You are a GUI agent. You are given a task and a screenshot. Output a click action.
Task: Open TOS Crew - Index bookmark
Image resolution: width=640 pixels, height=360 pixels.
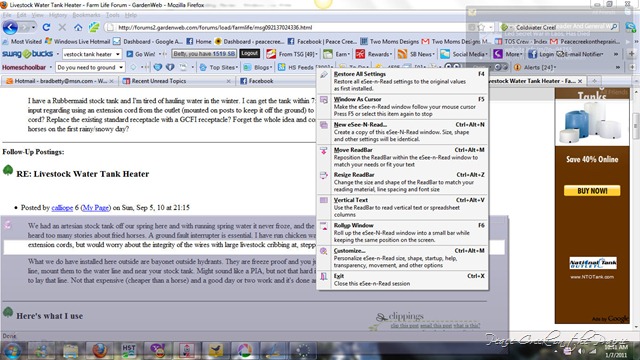pyautogui.click(x=521, y=42)
